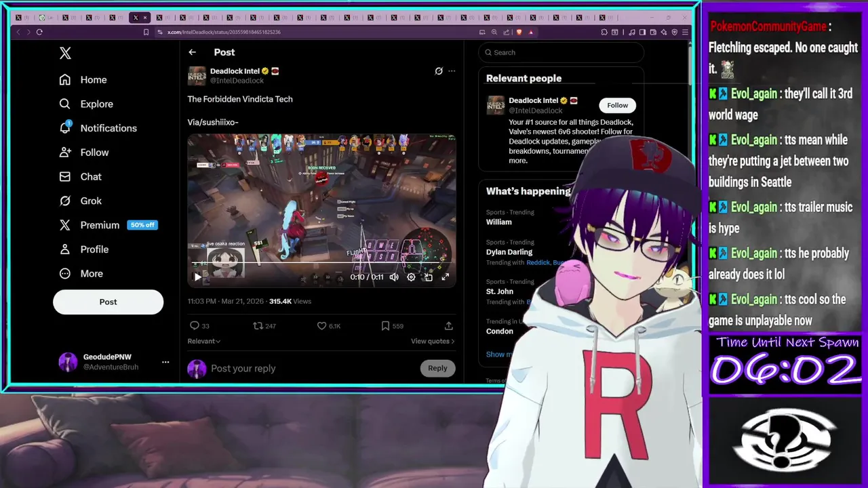Open the Grok icon on the post
The height and width of the screenshot is (488, 868).
[439, 70]
